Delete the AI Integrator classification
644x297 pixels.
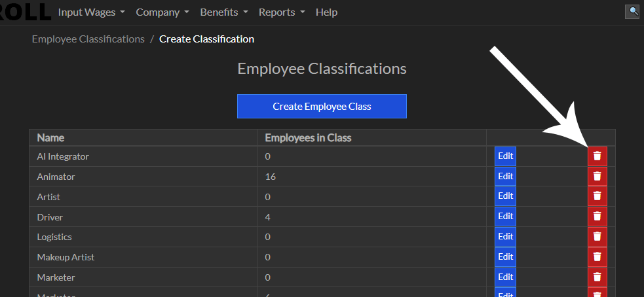(x=597, y=156)
